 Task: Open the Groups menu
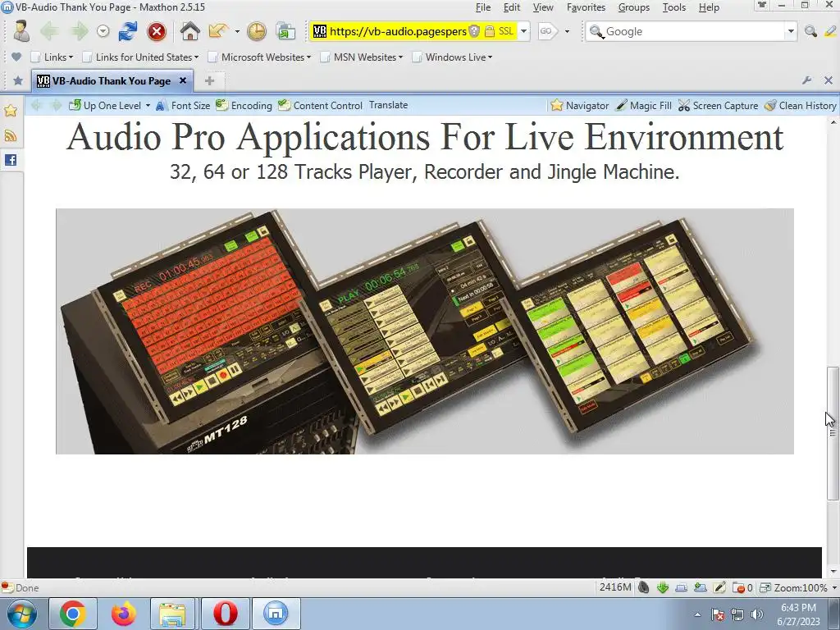(x=634, y=7)
